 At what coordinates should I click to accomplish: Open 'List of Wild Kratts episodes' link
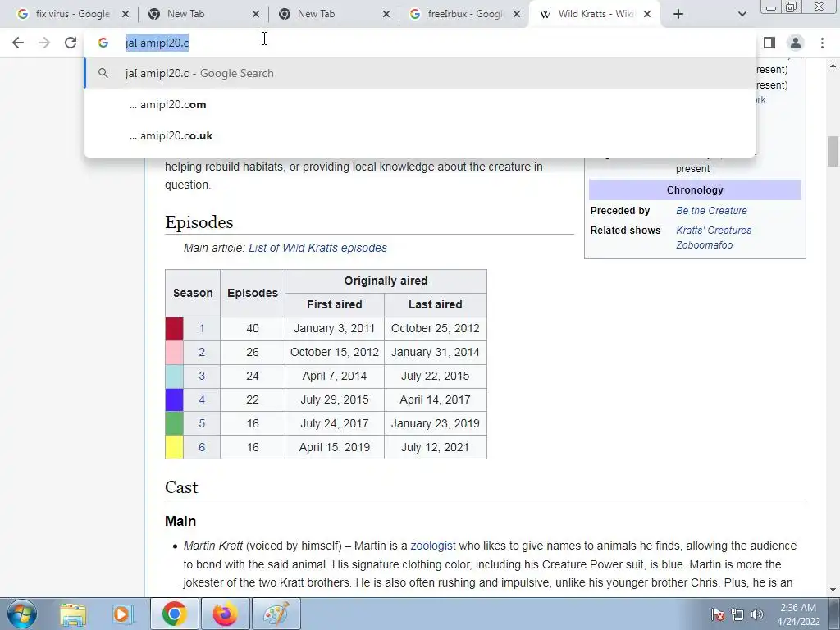(317, 248)
